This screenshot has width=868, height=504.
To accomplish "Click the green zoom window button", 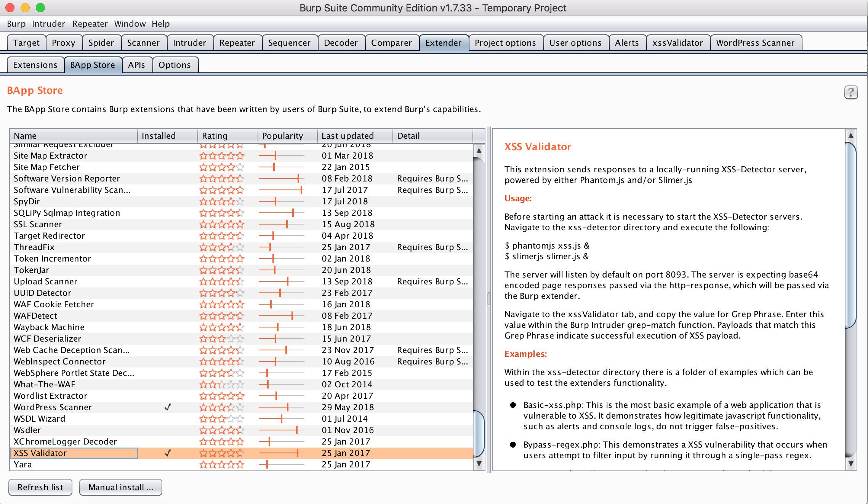I will click(40, 8).
